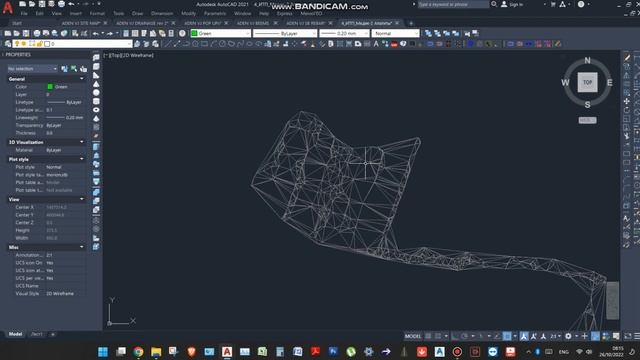Click the Clean Screen icon in status bar
The height and width of the screenshot is (360, 640).
pos(628,336)
